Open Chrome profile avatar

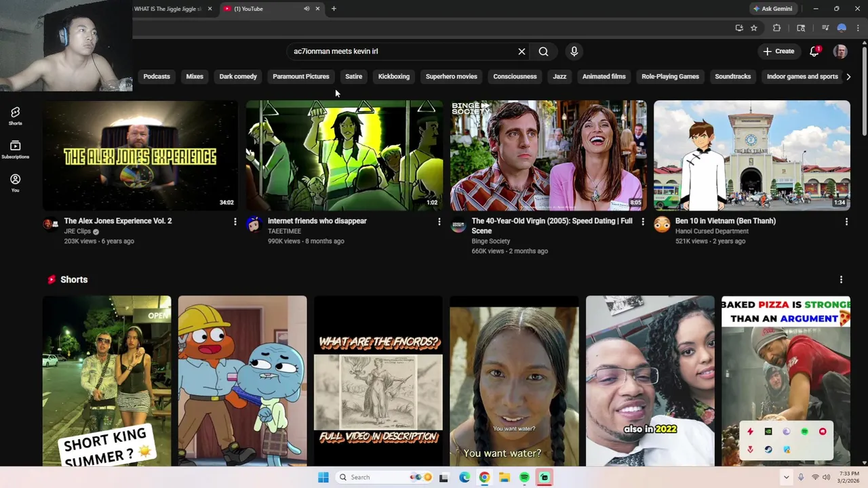842,28
